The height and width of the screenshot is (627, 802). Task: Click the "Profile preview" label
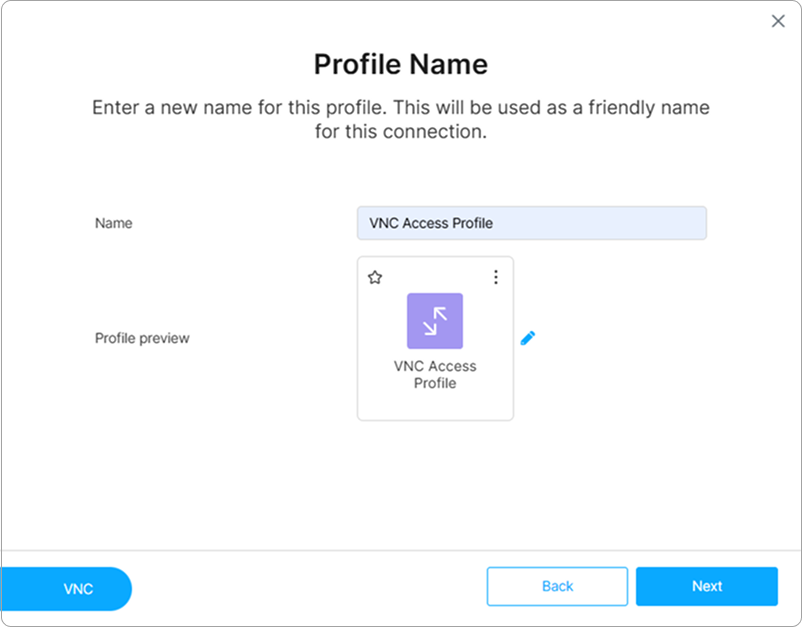[x=142, y=338]
